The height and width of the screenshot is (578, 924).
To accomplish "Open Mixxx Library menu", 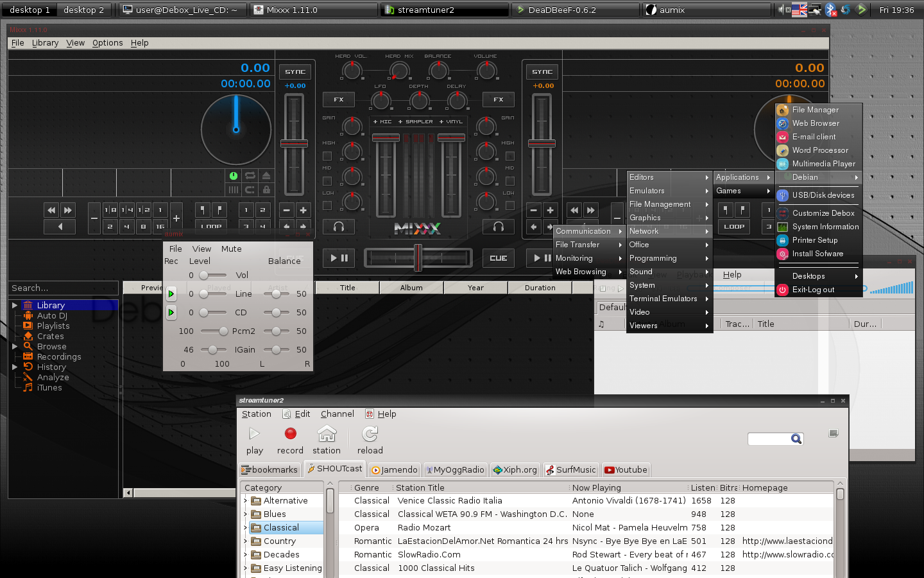I will (x=45, y=43).
